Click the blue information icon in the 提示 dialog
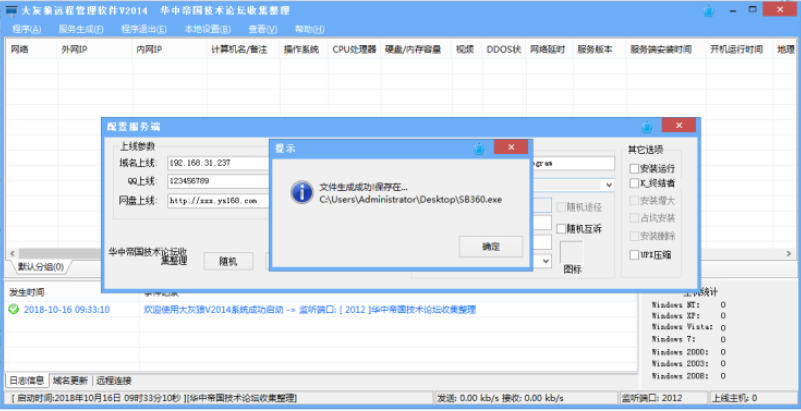The width and height of the screenshot is (801, 411). tap(301, 192)
